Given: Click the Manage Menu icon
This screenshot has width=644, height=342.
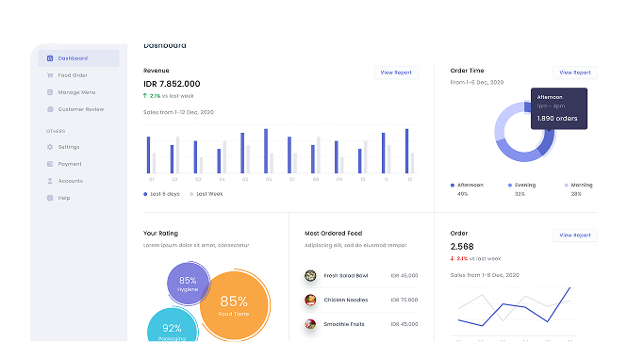Looking at the screenshot, I should point(50,92).
